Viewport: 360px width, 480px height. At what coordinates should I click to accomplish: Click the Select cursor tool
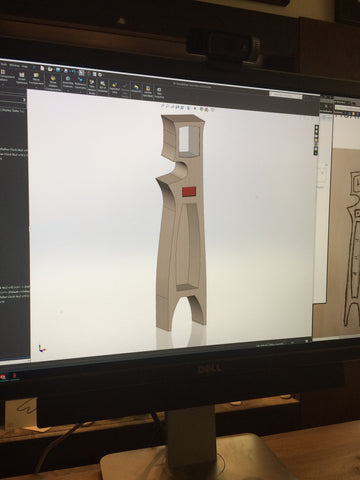pos(81,72)
